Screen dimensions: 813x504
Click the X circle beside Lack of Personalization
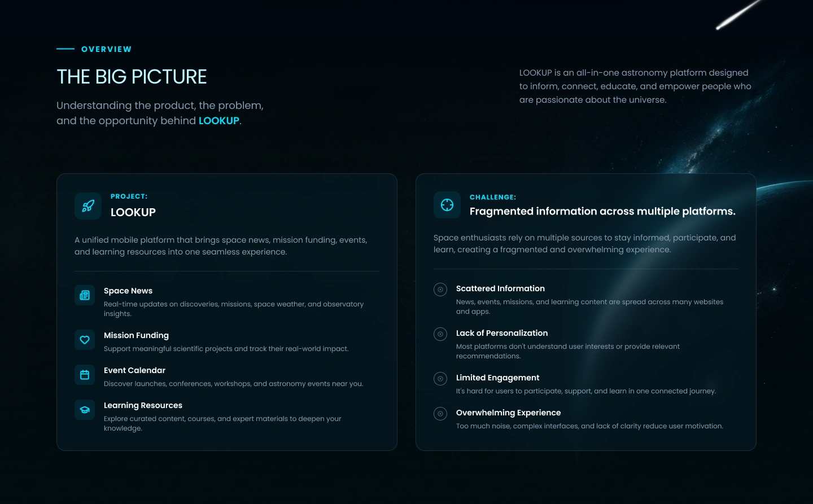point(440,334)
